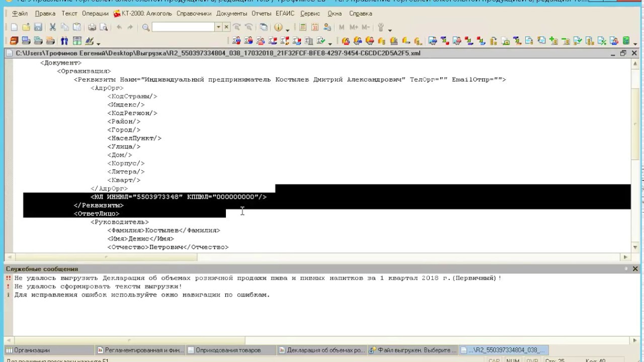Click the Windows list icon
Viewport: 644px width, 362px height.
(264, 27)
